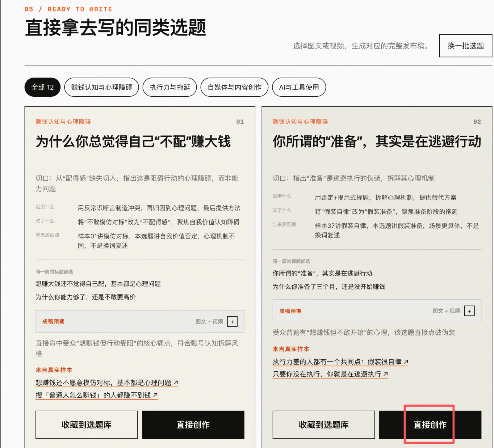494x448 pixels.
Task: Click 成稿预期 label in card 02
Action: pyautogui.click(x=290, y=311)
